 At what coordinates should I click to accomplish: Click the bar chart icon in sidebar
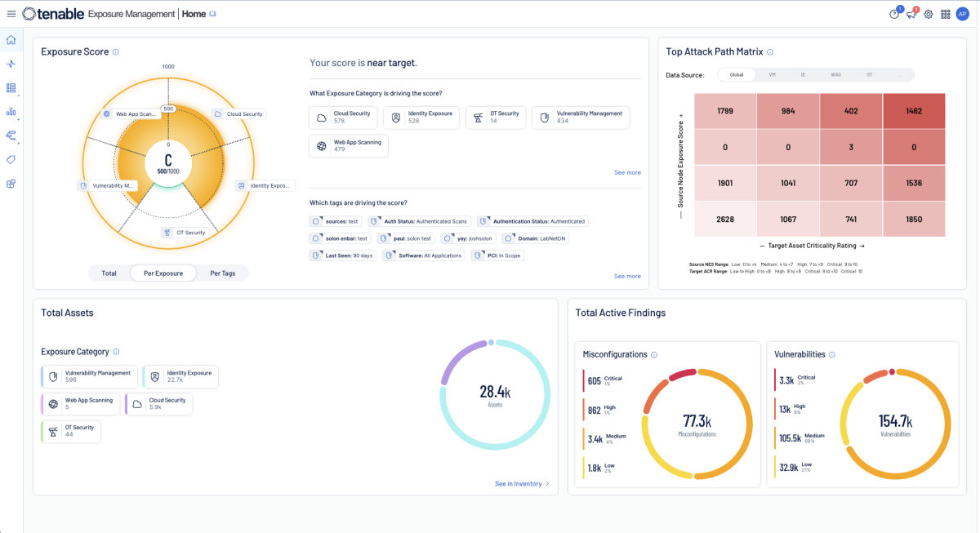point(11,112)
